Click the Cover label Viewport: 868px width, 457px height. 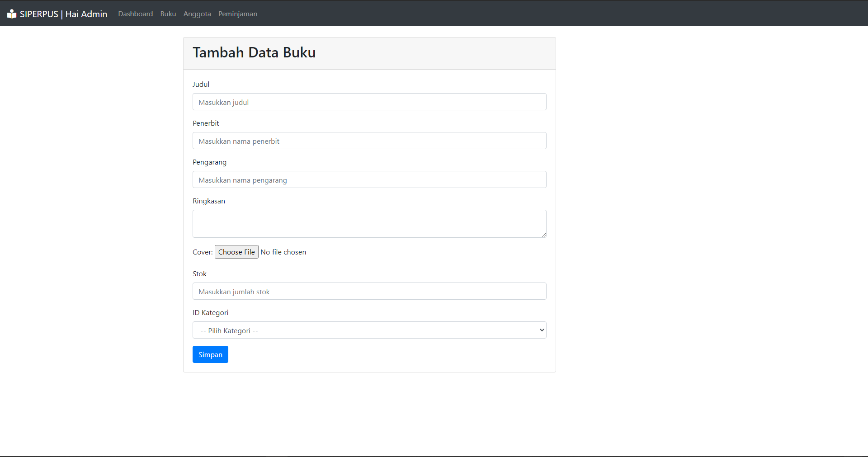coord(202,252)
